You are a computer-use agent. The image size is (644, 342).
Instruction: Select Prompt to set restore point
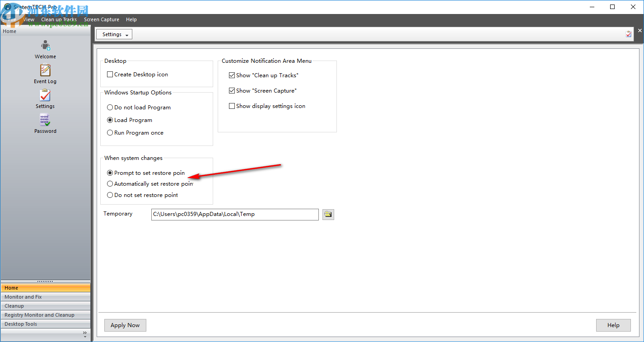(110, 173)
